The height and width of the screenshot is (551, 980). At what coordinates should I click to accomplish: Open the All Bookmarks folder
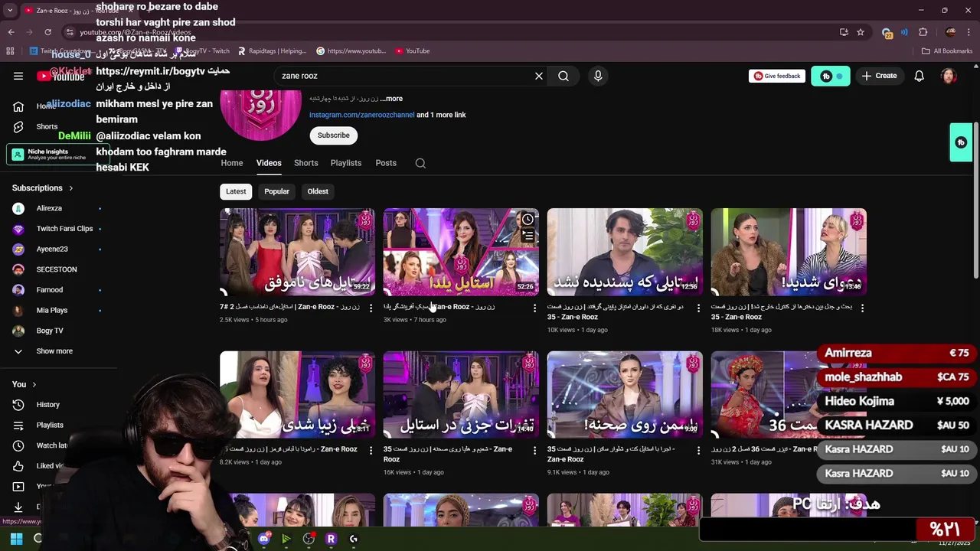947,51
